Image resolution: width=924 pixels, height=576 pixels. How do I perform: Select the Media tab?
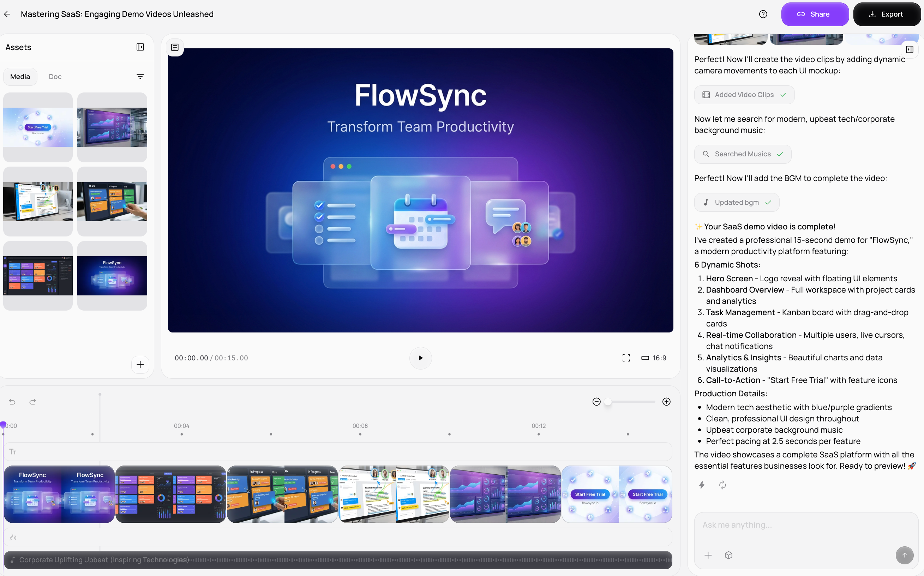pyautogui.click(x=20, y=77)
